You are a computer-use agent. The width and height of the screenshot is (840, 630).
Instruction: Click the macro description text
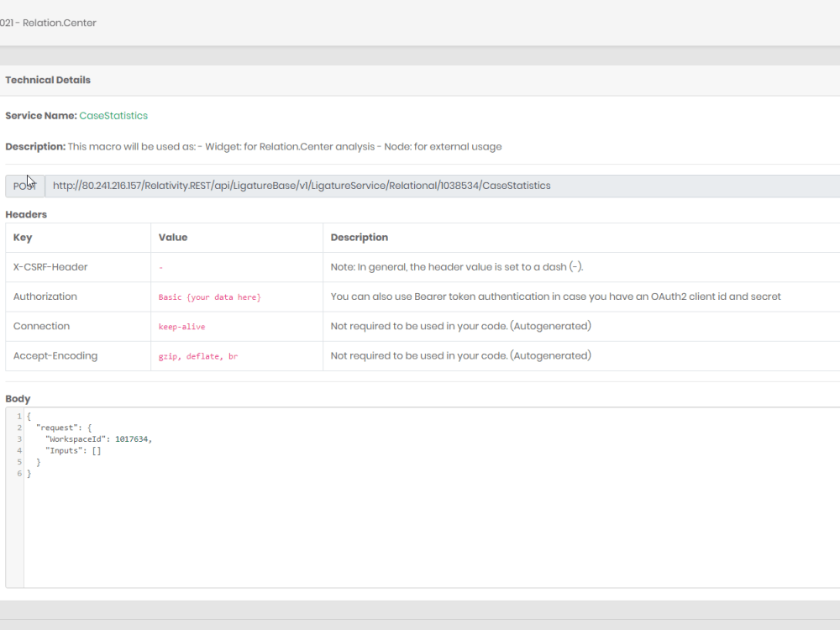(x=285, y=147)
